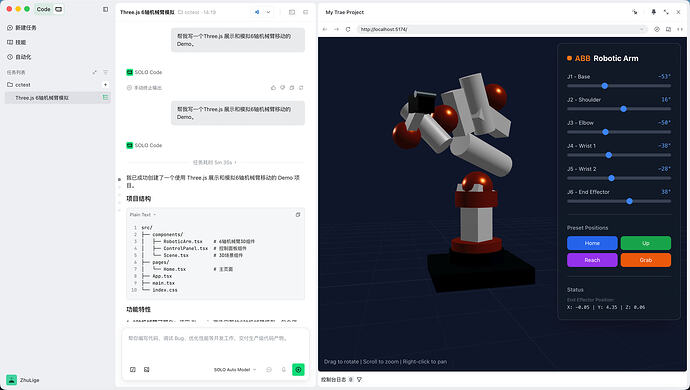
Task: Click the expand icon beside task list header
Action: click(x=95, y=72)
